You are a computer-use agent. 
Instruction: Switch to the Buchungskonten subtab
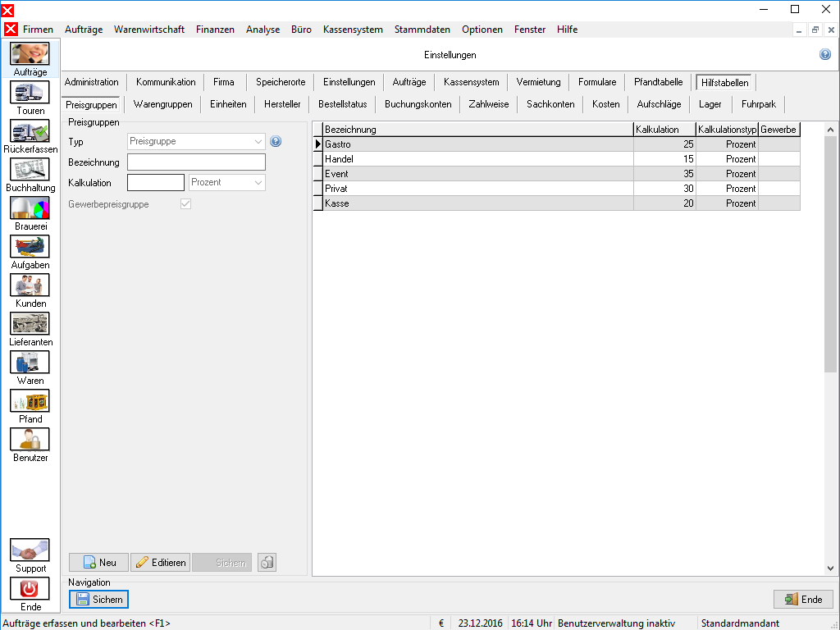point(418,104)
